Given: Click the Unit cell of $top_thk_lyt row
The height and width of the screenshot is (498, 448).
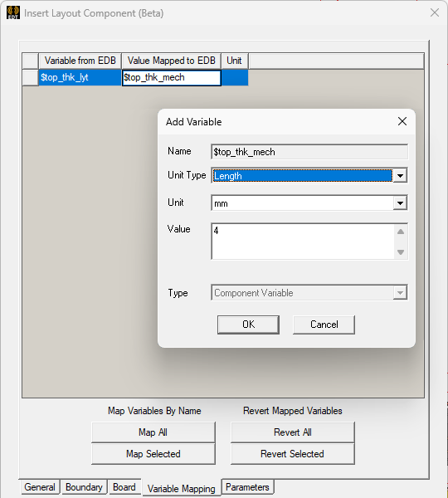Looking at the screenshot, I should coord(235,77).
